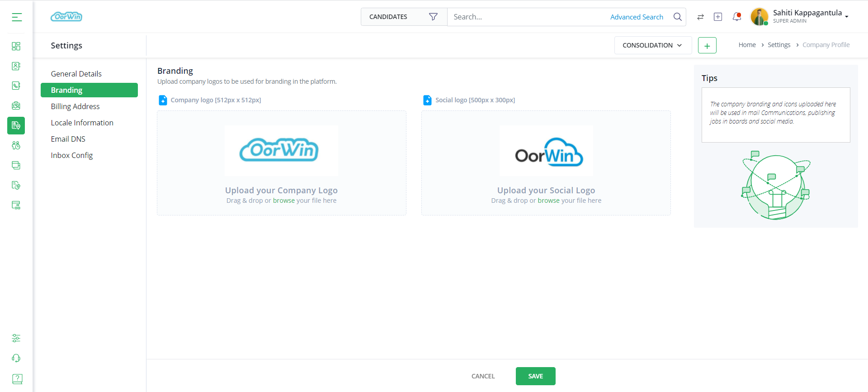Open the contacts book icon in sidebar

(16, 66)
